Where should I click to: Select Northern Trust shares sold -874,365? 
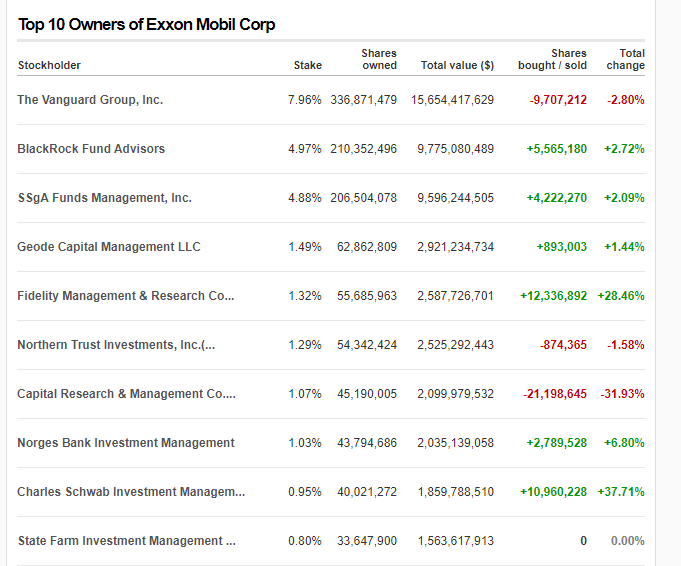point(563,345)
